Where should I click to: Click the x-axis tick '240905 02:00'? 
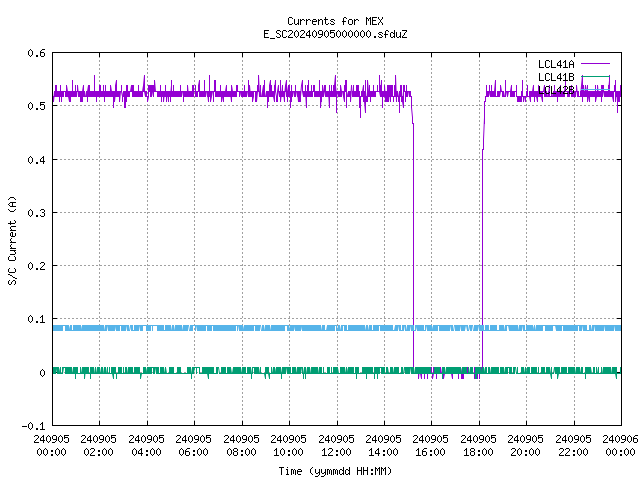point(98,446)
